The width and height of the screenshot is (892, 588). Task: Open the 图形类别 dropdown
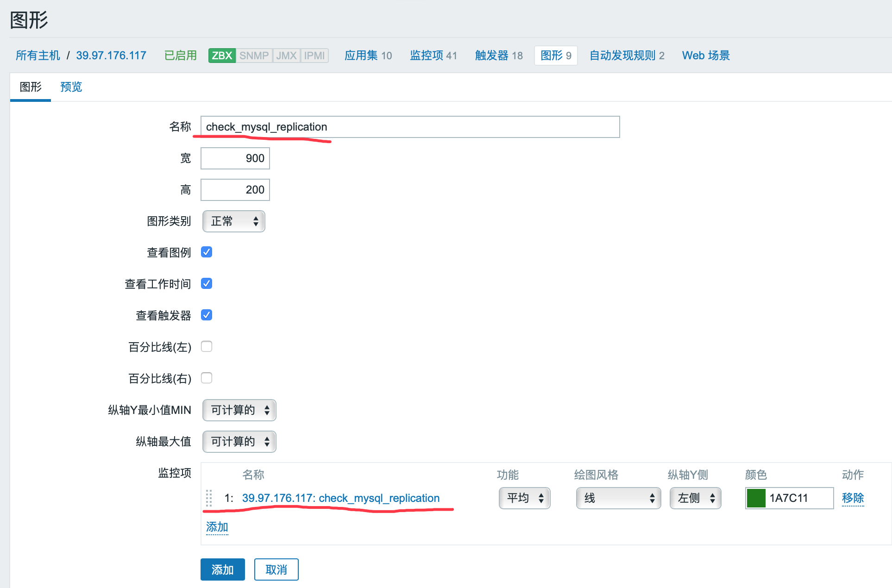coord(233,221)
